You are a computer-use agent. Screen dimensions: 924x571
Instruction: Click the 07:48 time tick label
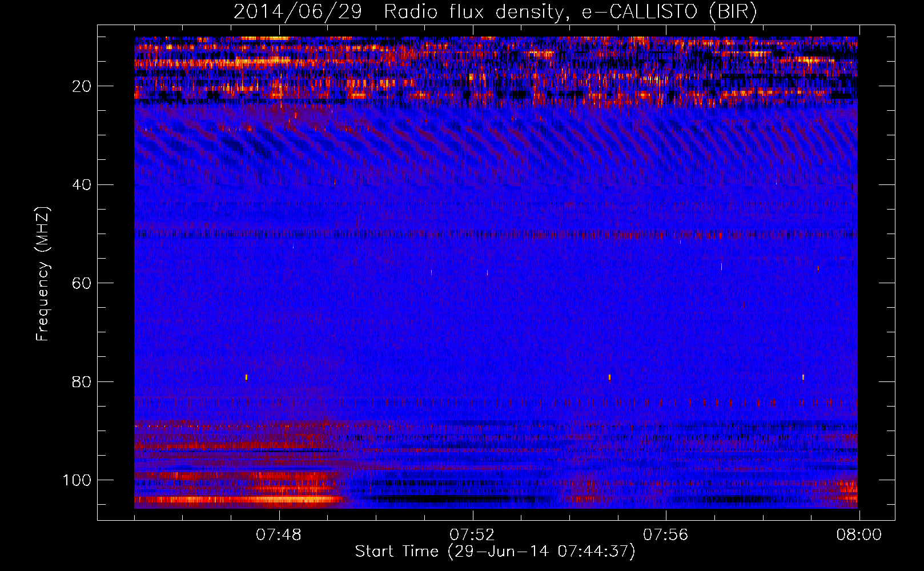[279, 535]
